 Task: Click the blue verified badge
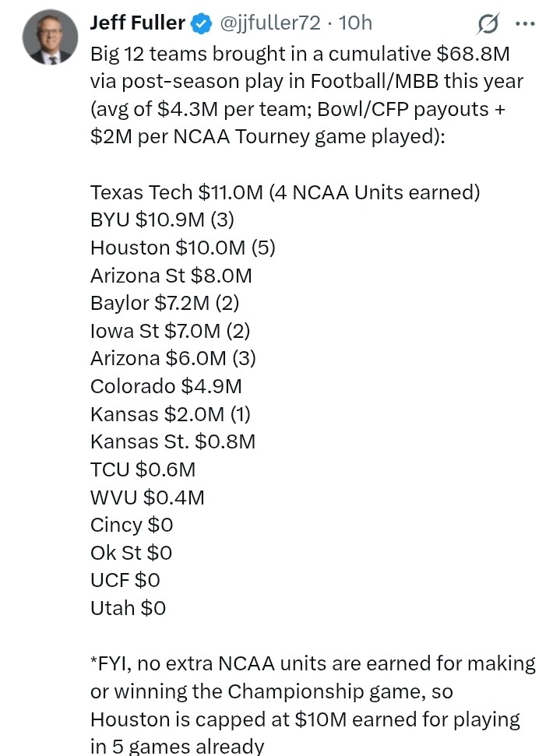[x=202, y=23]
